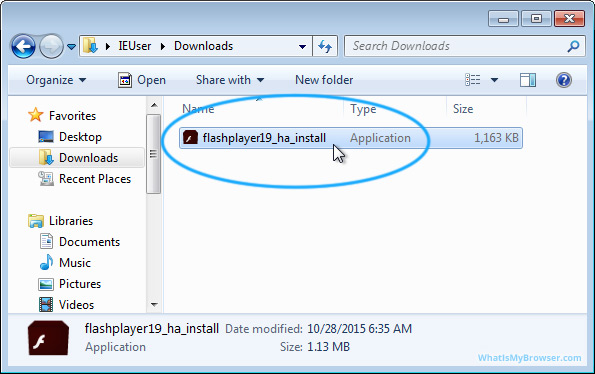Select Libraries in the navigation pane

pyautogui.click(x=71, y=221)
